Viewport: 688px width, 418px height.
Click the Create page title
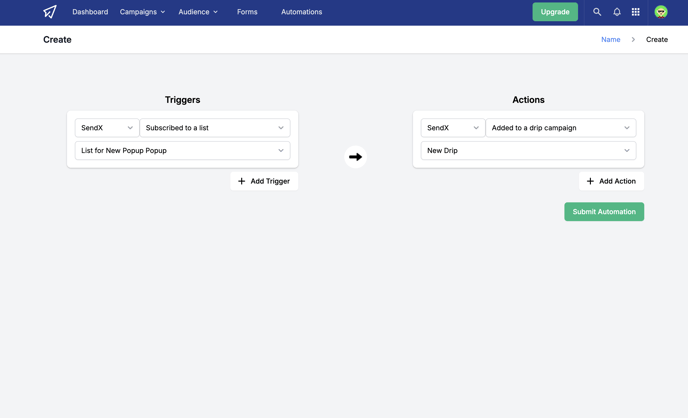tap(57, 39)
